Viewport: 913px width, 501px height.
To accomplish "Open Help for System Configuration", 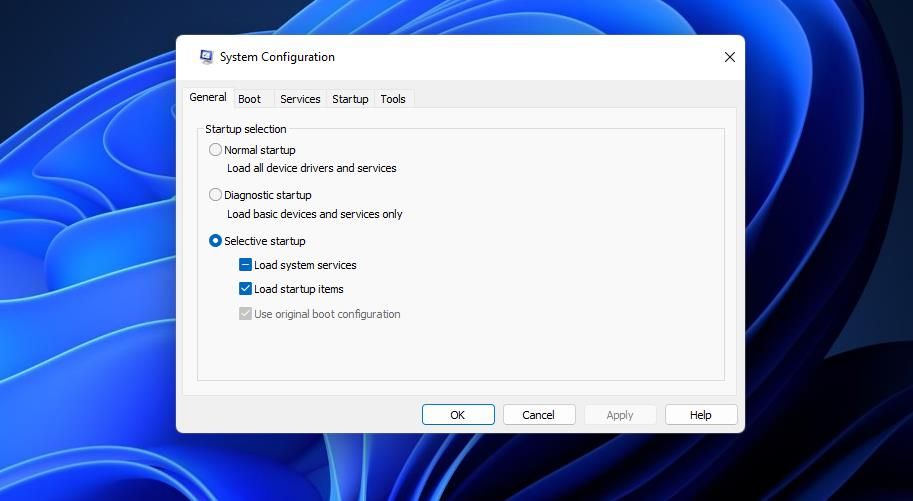I will click(701, 415).
